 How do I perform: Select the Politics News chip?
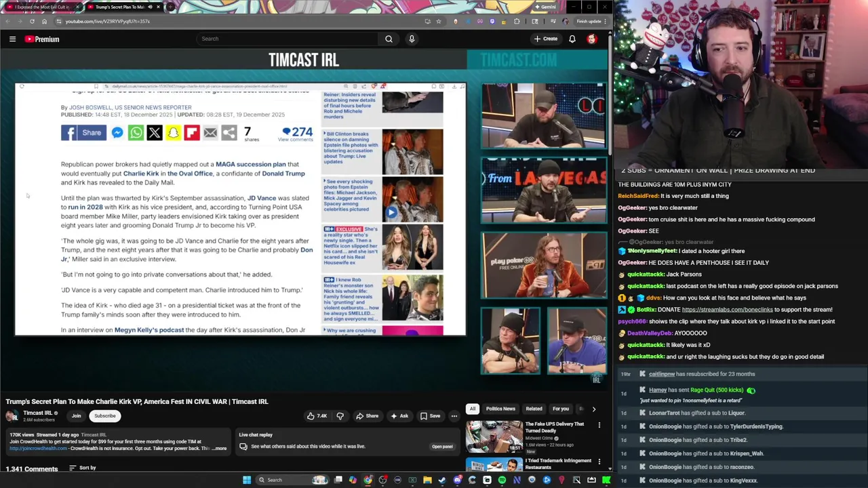[x=500, y=409]
